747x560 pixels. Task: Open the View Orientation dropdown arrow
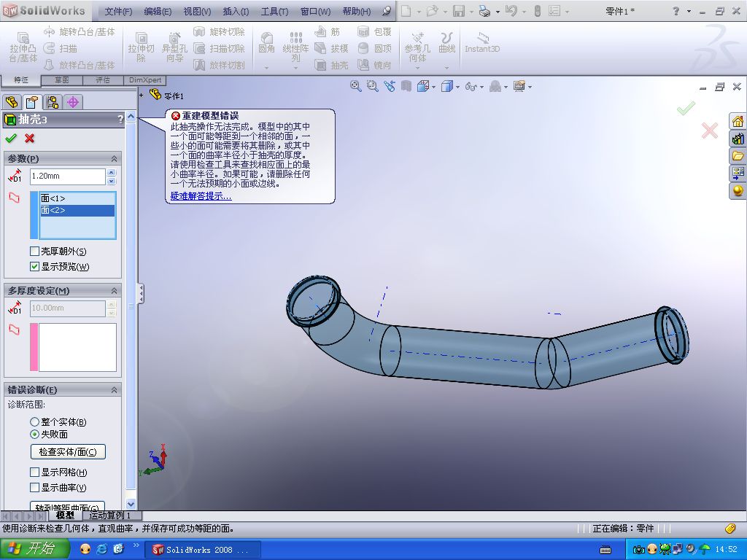click(x=433, y=87)
